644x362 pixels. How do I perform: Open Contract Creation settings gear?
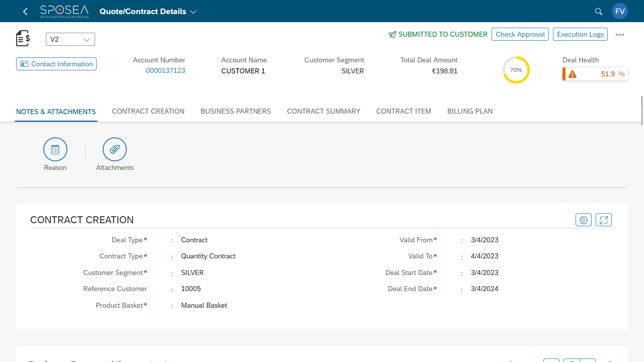pyautogui.click(x=583, y=220)
